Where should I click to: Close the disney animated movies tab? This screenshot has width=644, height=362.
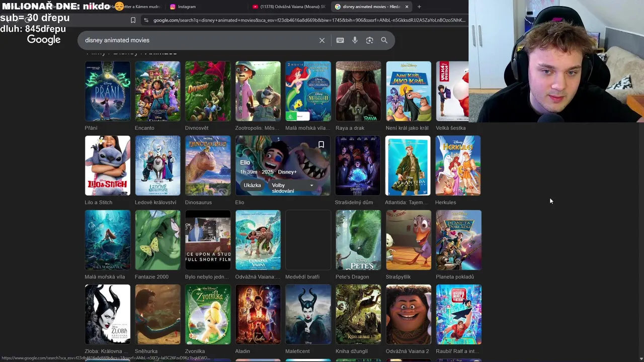[x=407, y=7]
